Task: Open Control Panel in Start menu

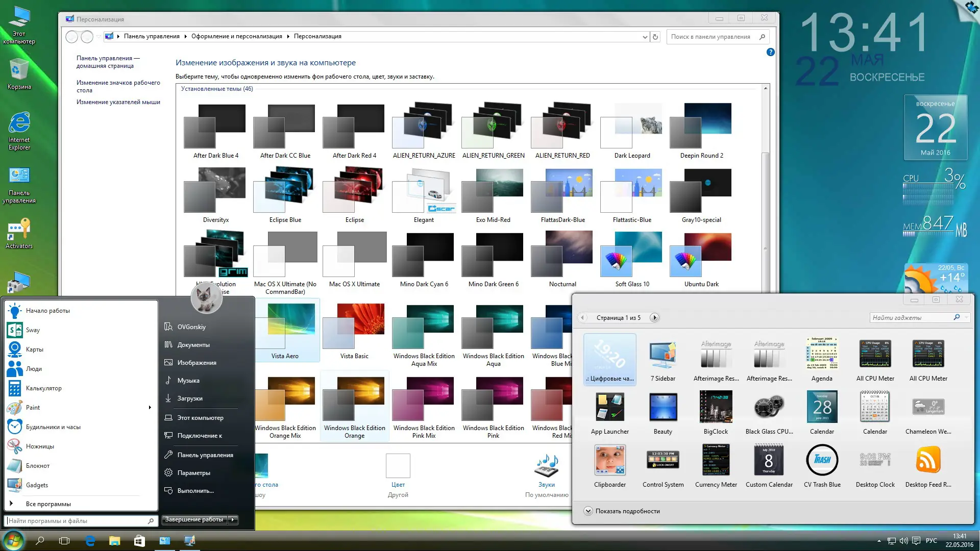Action: (x=205, y=455)
